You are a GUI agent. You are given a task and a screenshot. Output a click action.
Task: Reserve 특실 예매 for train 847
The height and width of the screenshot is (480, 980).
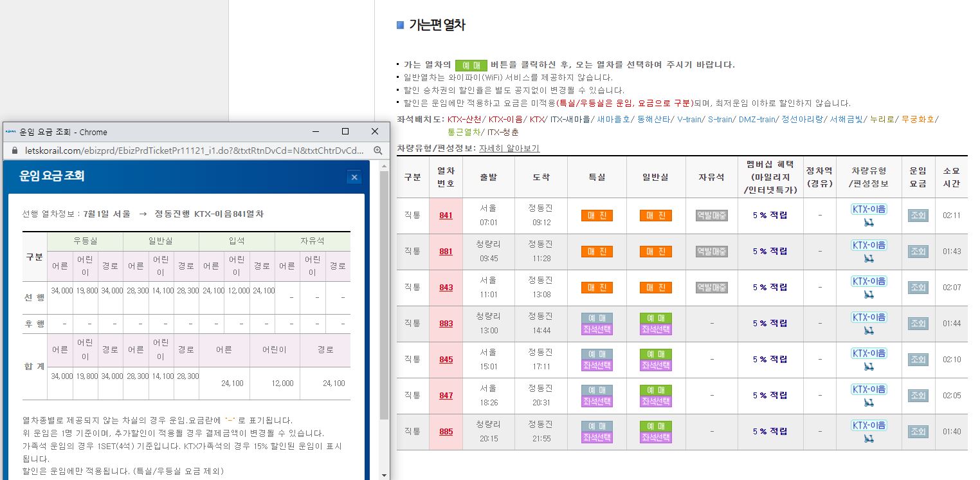click(x=597, y=390)
